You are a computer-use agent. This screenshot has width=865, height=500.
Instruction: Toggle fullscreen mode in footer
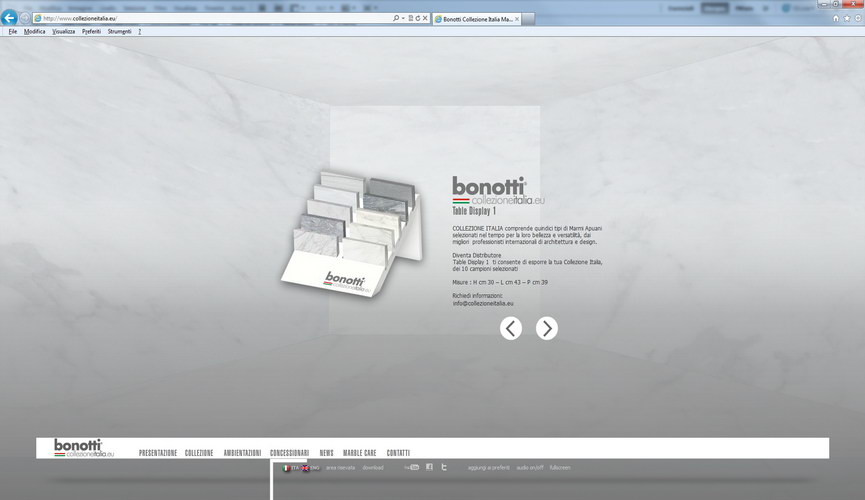(560, 467)
